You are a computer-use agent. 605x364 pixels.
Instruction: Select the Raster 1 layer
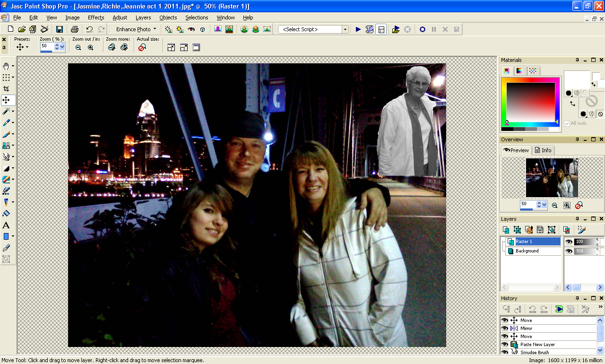click(533, 242)
